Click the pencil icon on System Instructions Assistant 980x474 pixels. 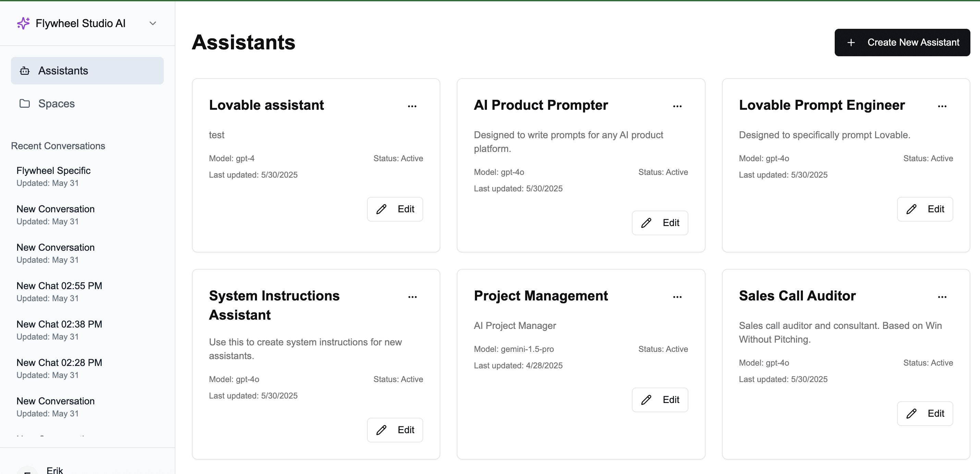(x=381, y=430)
